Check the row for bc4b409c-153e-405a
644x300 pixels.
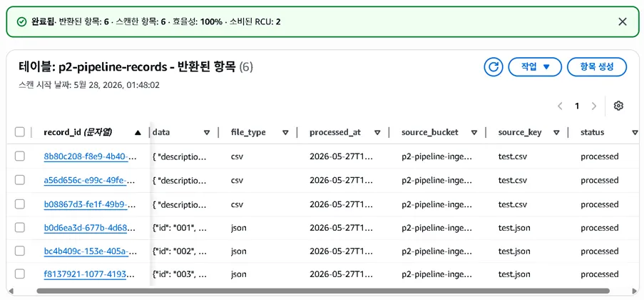click(x=20, y=251)
